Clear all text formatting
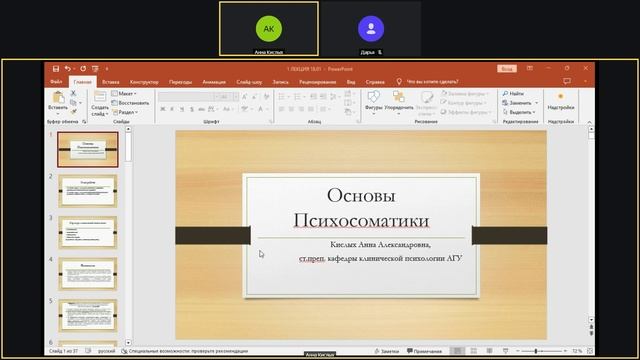The height and width of the screenshot is (360, 640). [267, 97]
